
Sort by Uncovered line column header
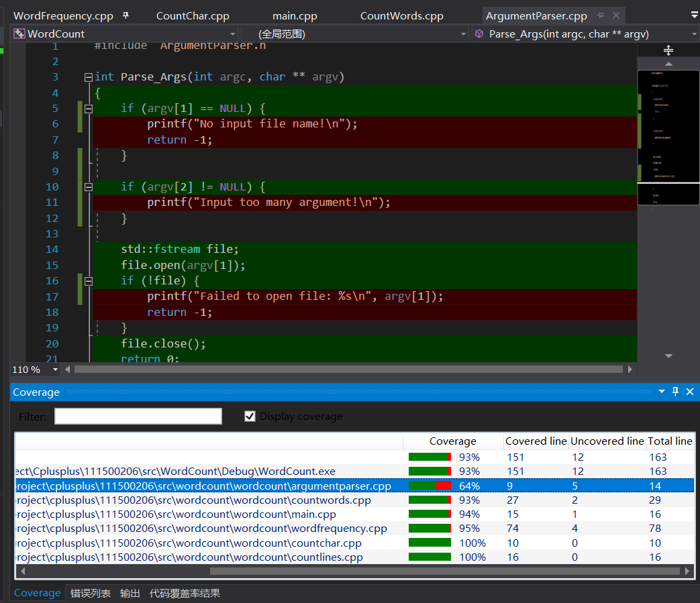607,441
